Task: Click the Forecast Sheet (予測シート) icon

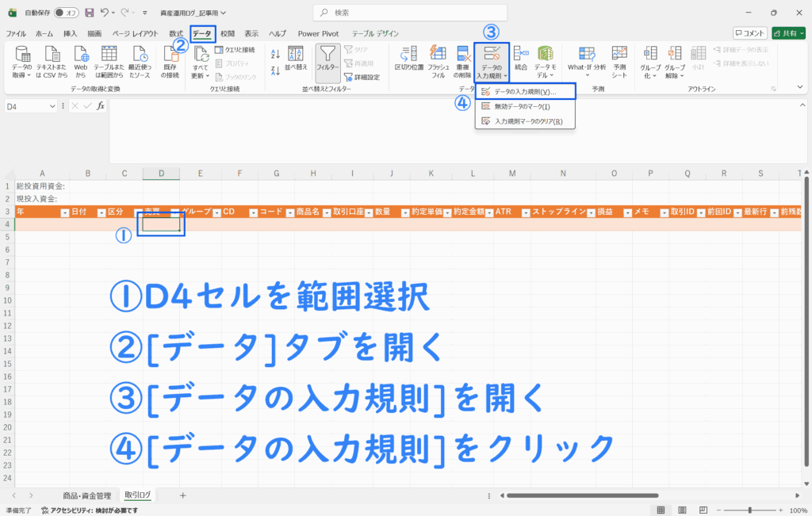Action: pos(619,54)
